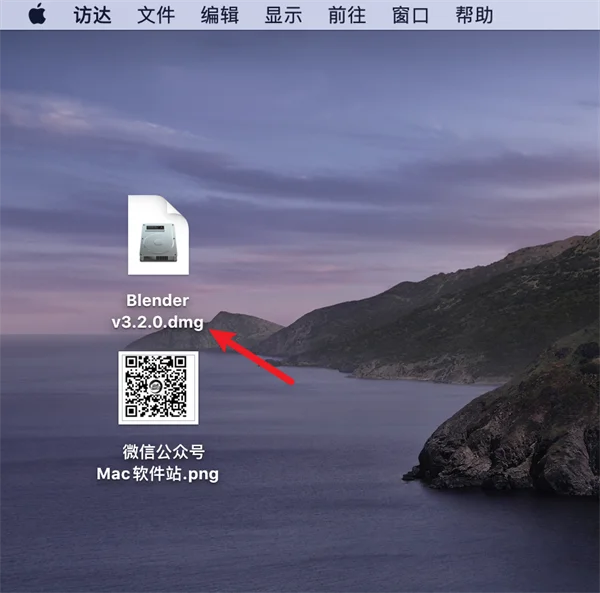Open the 显示 menu
Image resolution: width=600 pixels, height=593 pixels.
[283, 15]
